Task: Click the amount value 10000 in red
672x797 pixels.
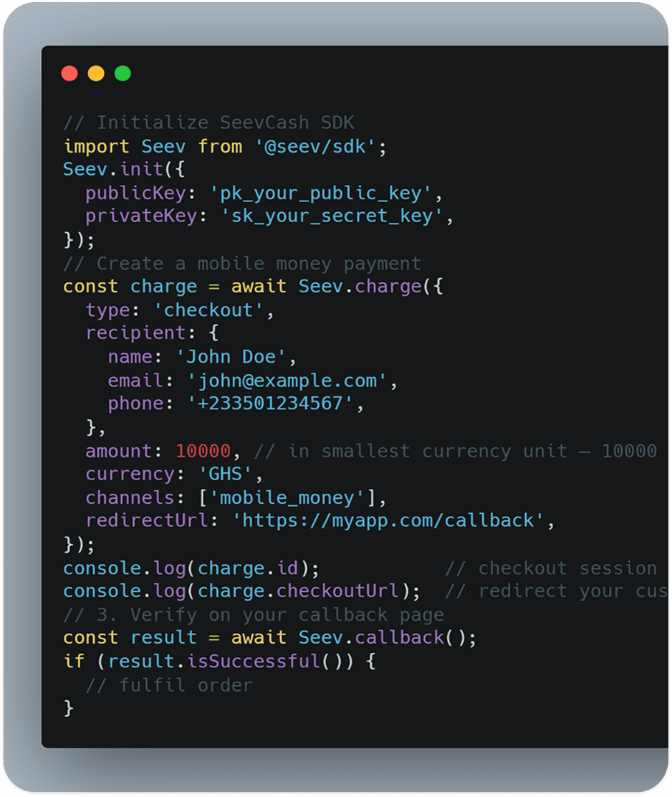Action: (x=203, y=452)
